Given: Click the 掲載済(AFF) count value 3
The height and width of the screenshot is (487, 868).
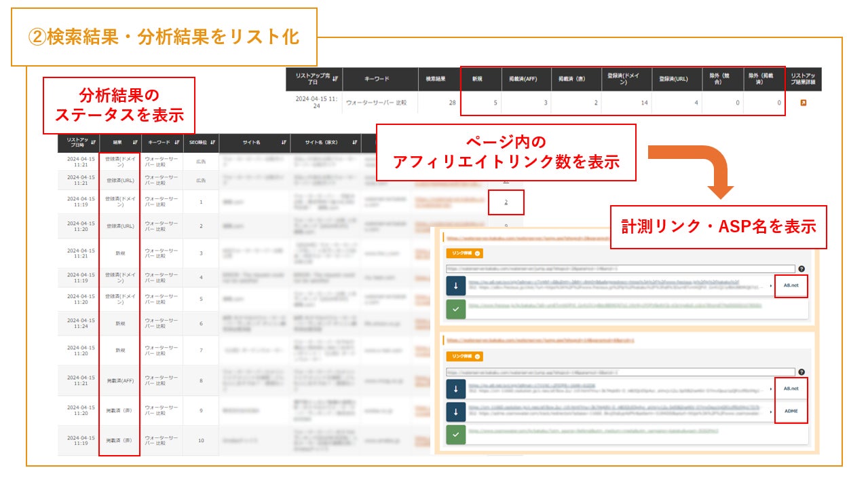Looking at the screenshot, I should point(545,103).
